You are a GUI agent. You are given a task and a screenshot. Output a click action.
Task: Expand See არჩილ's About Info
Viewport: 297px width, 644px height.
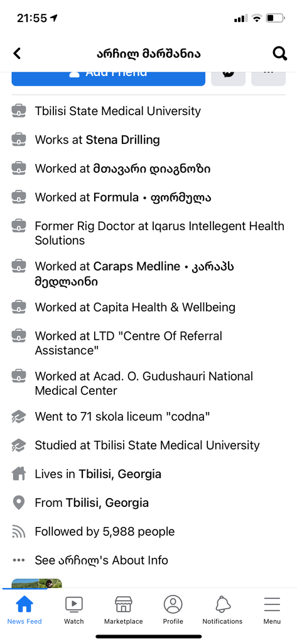101,560
